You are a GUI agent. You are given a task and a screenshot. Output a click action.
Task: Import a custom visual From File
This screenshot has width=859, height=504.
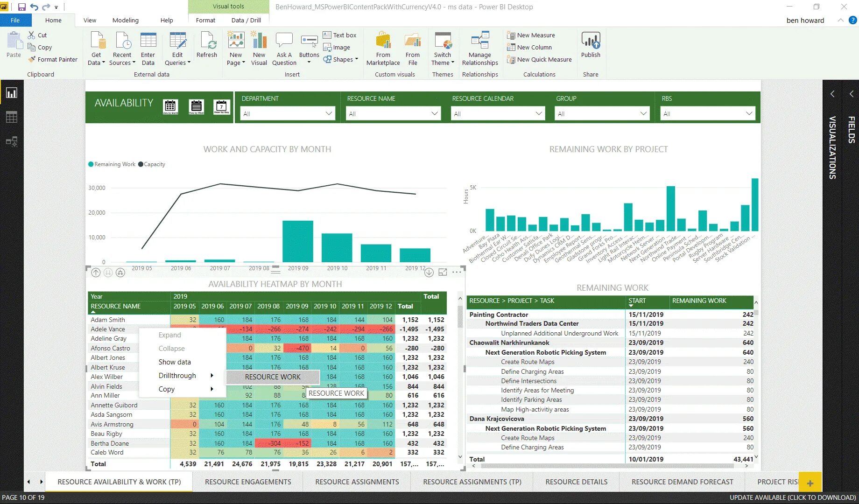pyautogui.click(x=413, y=49)
